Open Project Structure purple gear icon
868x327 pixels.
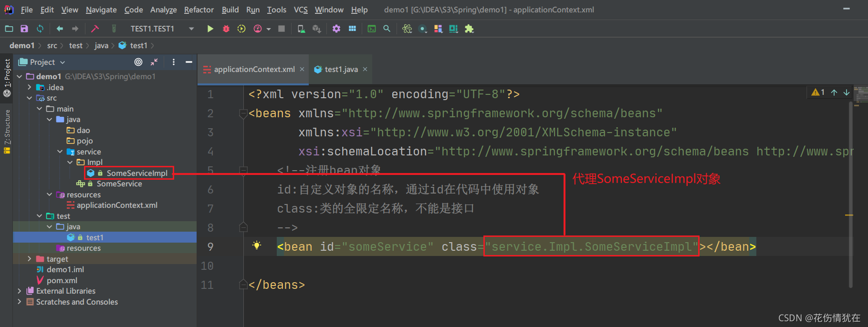coord(336,29)
